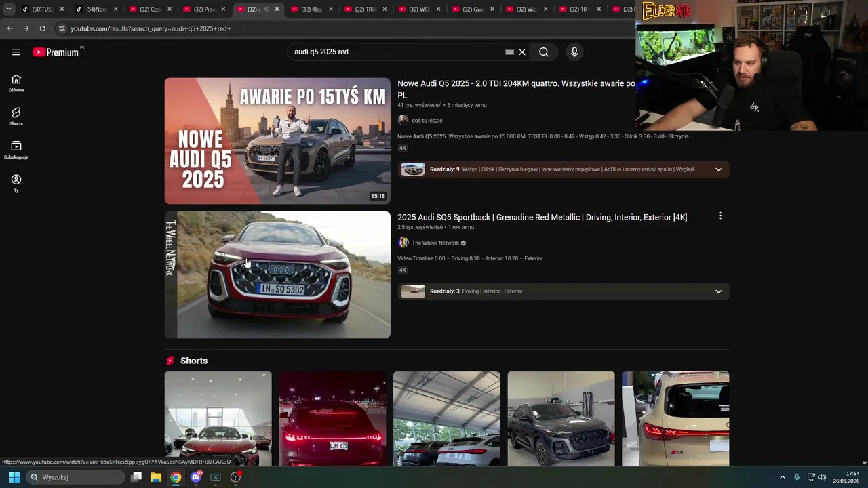The width and height of the screenshot is (868, 488).
Task: Start voice search with microphone
Action: [x=574, y=52]
